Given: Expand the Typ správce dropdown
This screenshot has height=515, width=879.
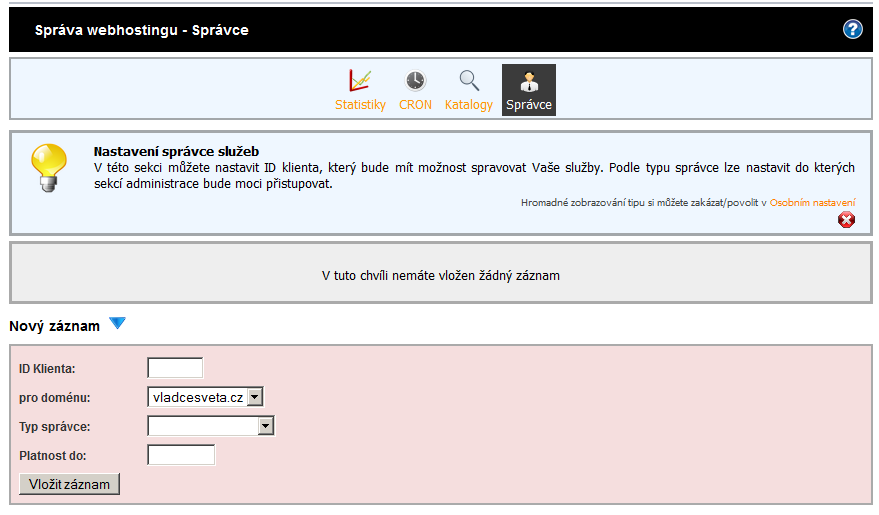Looking at the screenshot, I should [x=265, y=426].
